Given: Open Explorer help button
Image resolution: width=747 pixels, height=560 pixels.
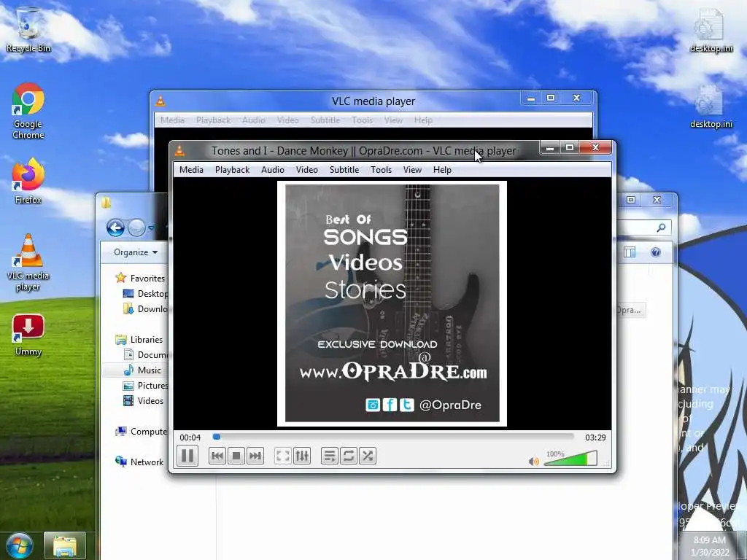Looking at the screenshot, I should [x=656, y=252].
